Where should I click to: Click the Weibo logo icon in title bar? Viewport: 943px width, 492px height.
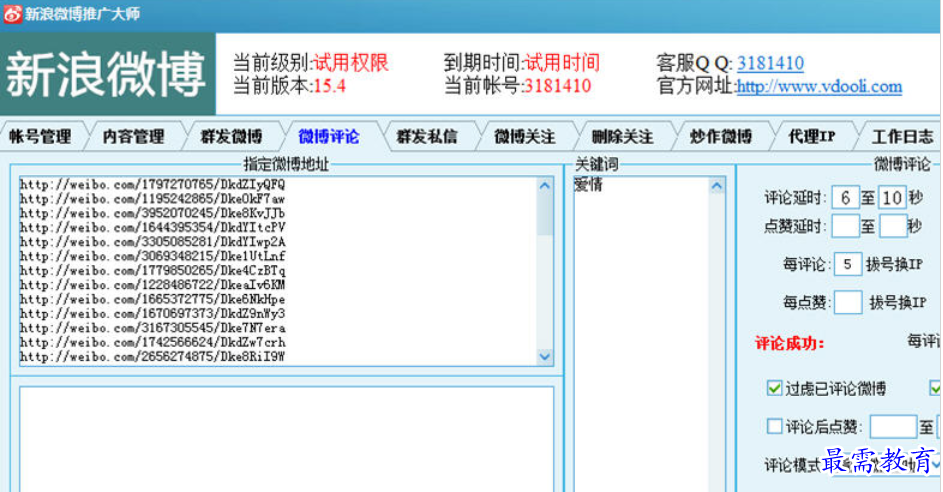(12, 13)
